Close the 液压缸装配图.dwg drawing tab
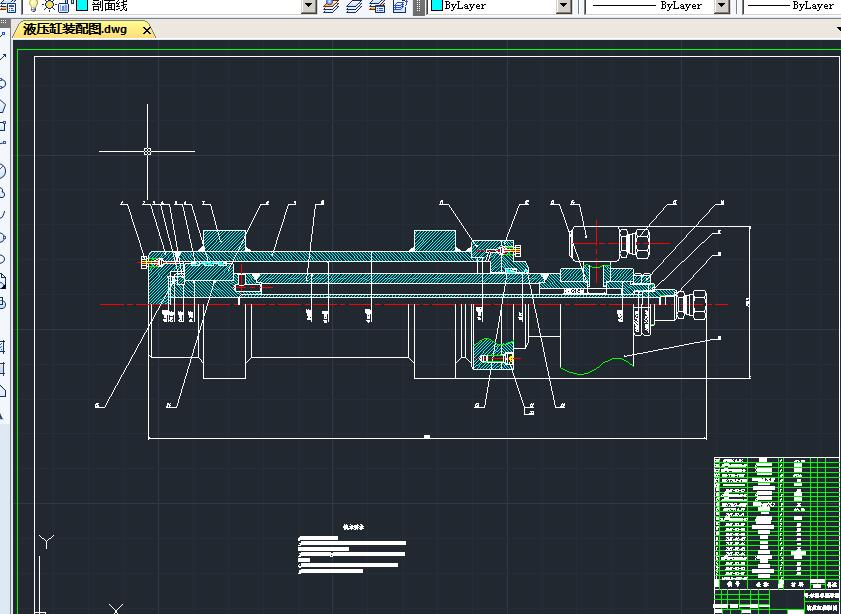Viewport: 841px width, 614px height. point(148,30)
